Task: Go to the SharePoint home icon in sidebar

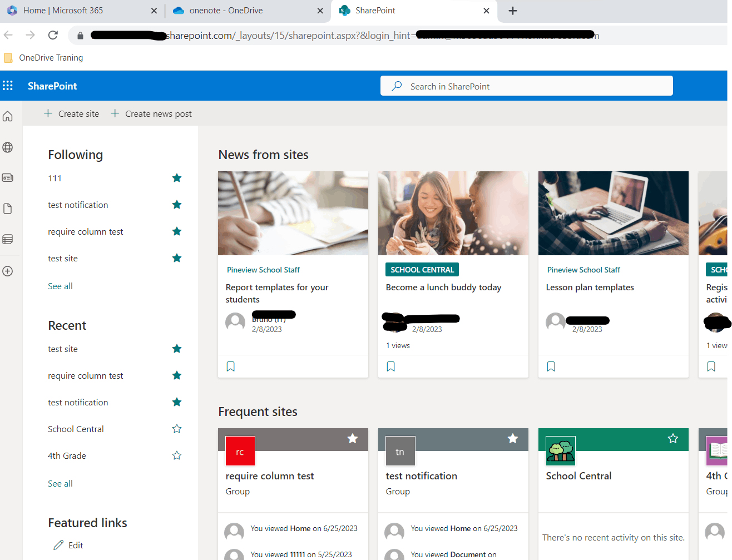Action: pos(8,116)
